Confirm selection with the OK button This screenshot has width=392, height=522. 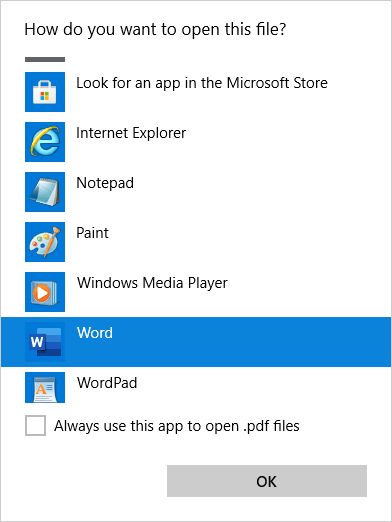click(267, 481)
